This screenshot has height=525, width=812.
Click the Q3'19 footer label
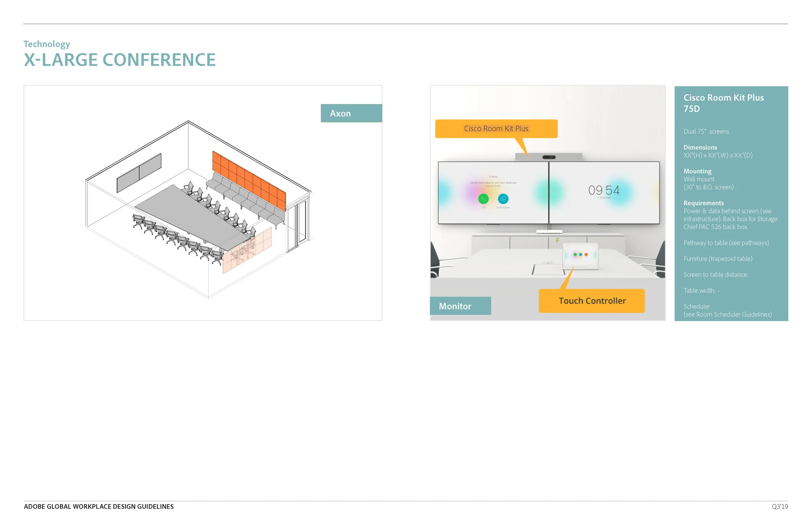[780, 507]
